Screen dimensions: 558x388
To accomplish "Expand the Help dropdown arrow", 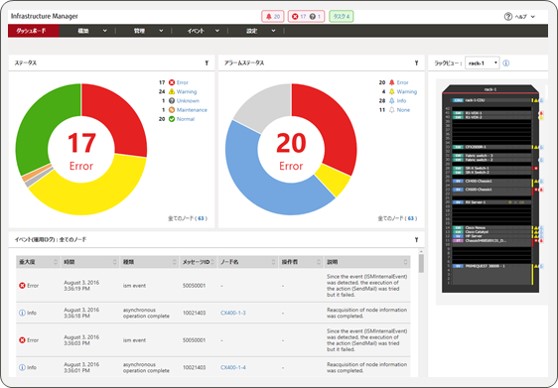I will click(x=533, y=17).
